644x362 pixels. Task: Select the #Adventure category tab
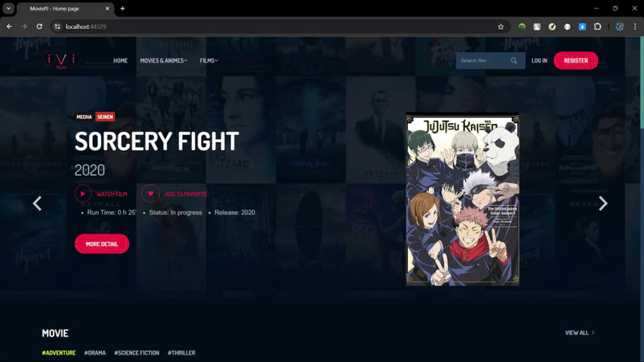point(59,353)
